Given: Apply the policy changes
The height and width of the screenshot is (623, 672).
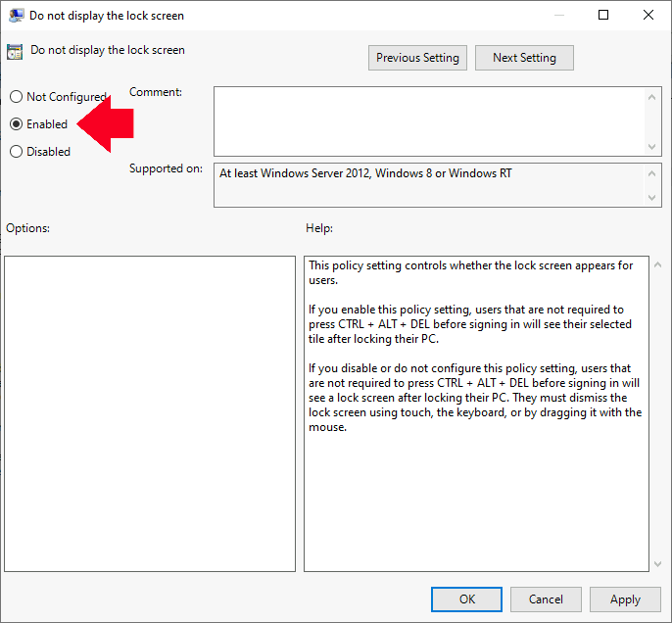Looking at the screenshot, I should tap(625, 599).
